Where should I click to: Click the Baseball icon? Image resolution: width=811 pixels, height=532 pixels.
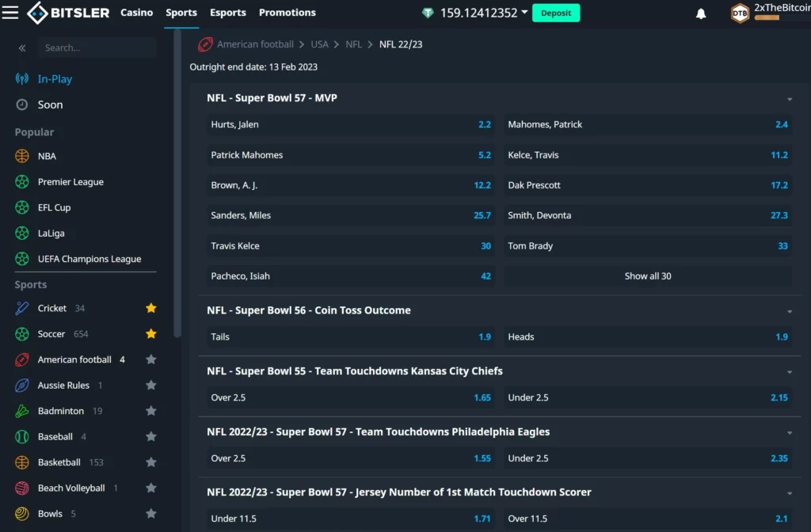click(21, 436)
